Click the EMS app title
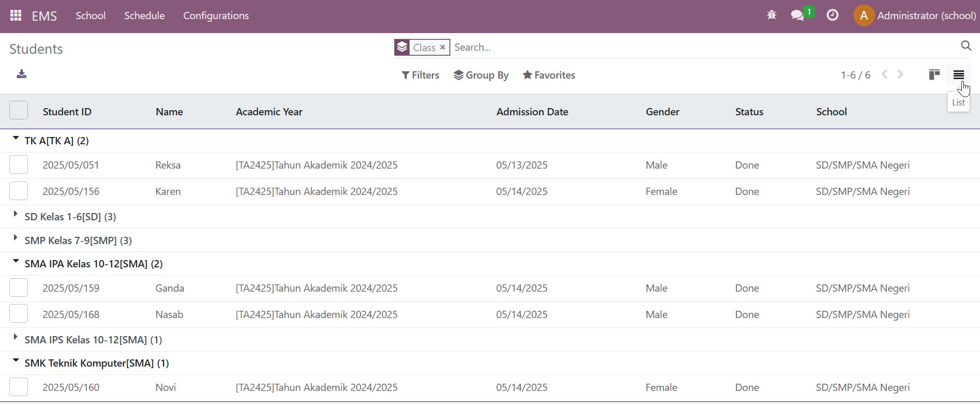 pyautogui.click(x=44, y=16)
